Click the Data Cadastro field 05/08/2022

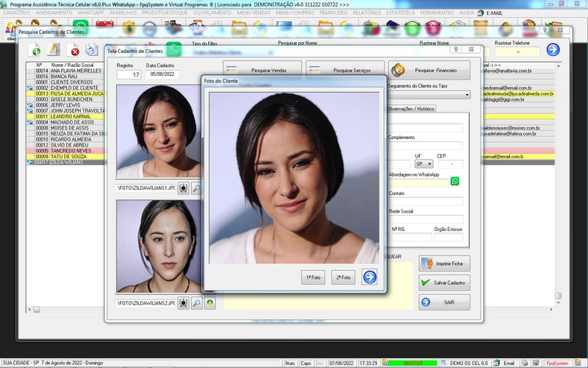pyautogui.click(x=162, y=74)
